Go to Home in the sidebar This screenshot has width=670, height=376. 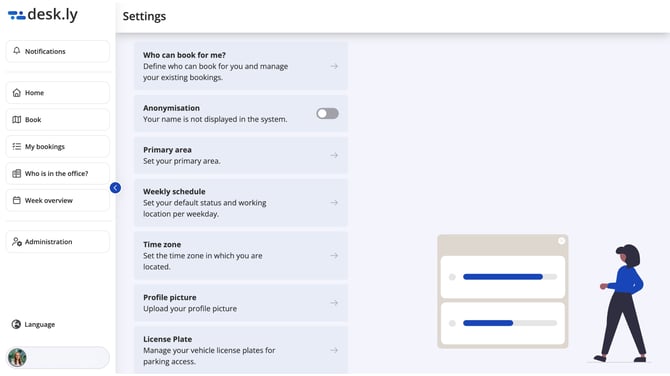coord(58,93)
